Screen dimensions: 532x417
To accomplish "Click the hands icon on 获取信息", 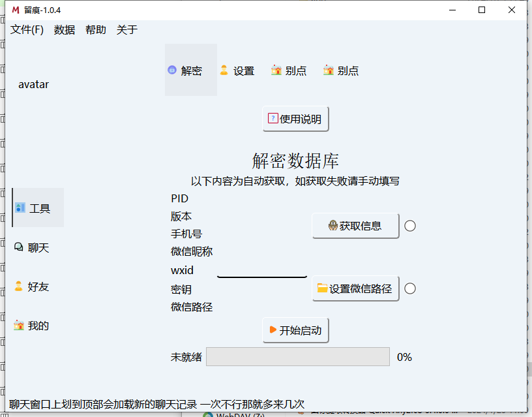I will pyautogui.click(x=333, y=226).
